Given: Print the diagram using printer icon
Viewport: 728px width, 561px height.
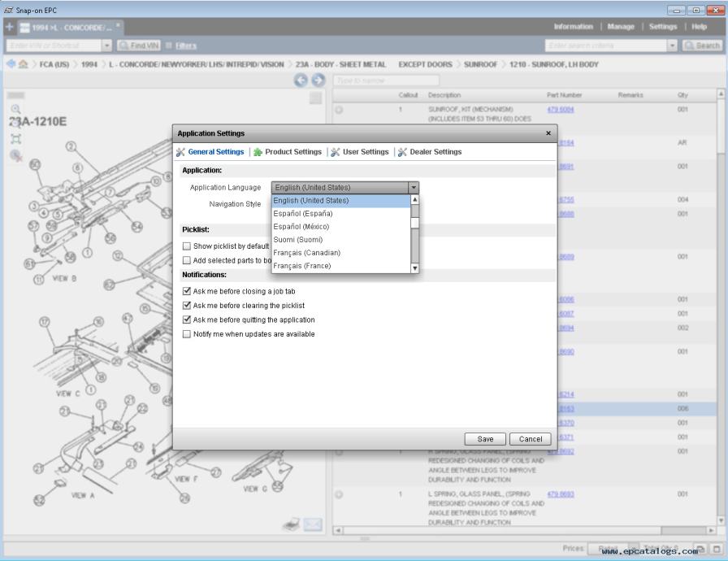Looking at the screenshot, I should coord(292,524).
